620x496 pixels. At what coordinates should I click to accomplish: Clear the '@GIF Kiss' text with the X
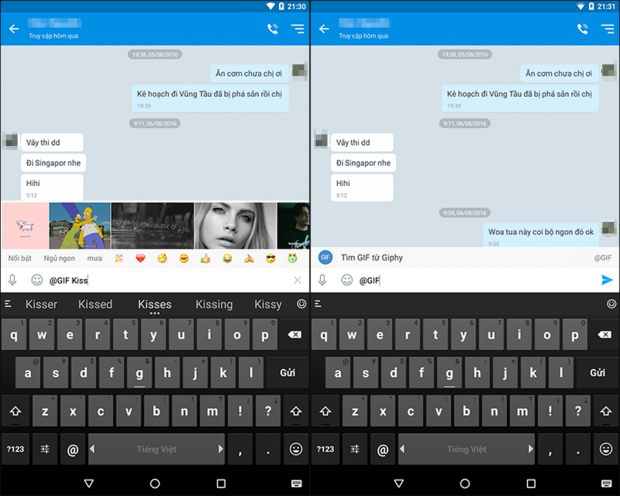point(297,280)
